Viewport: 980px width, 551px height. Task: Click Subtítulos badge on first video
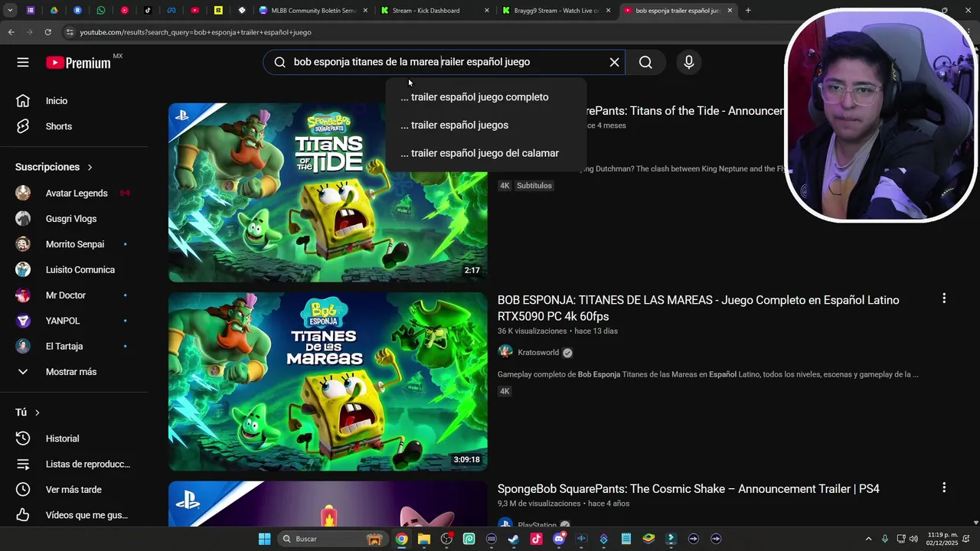534,185
